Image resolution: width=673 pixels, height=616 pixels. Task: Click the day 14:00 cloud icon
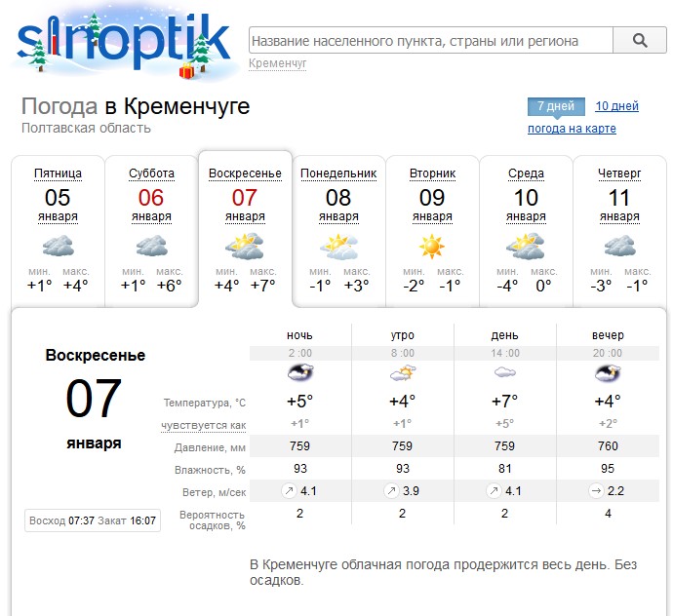(504, 373)
